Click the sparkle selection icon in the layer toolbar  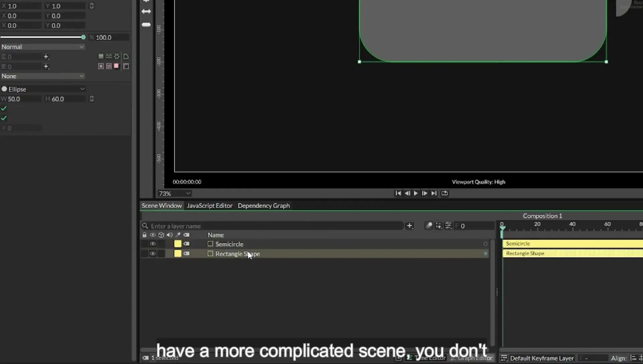coord(439,226)
